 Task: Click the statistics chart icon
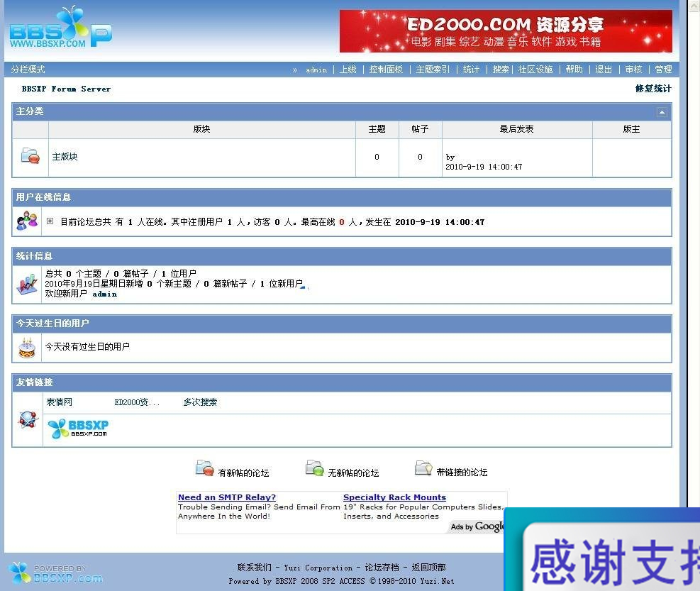[x=27, y=284]
